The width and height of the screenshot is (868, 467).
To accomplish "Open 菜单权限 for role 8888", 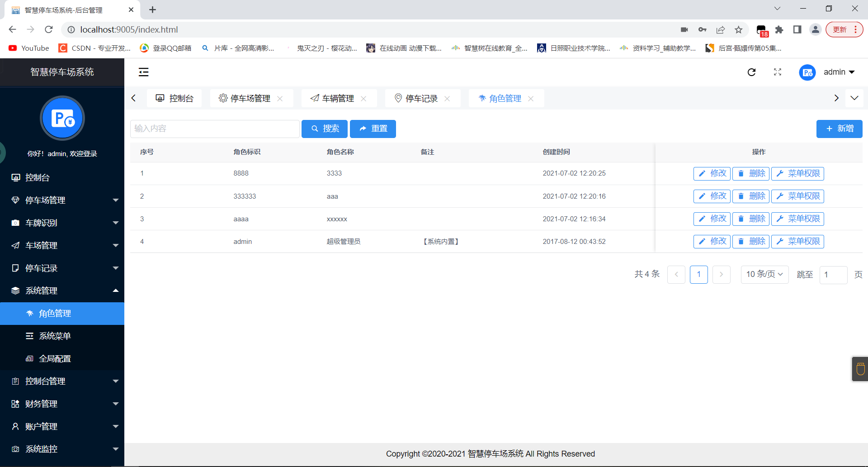I will tap(797, 174).
